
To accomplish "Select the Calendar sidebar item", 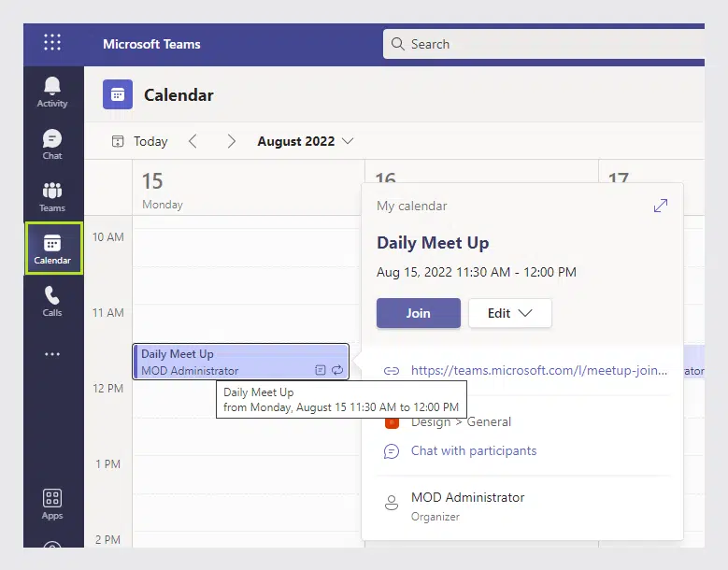I will (x=53, y=249).
